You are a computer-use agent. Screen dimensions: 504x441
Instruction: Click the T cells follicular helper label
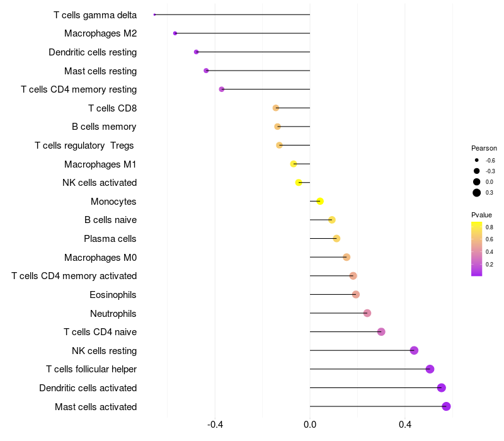click(x=91, y=369)
